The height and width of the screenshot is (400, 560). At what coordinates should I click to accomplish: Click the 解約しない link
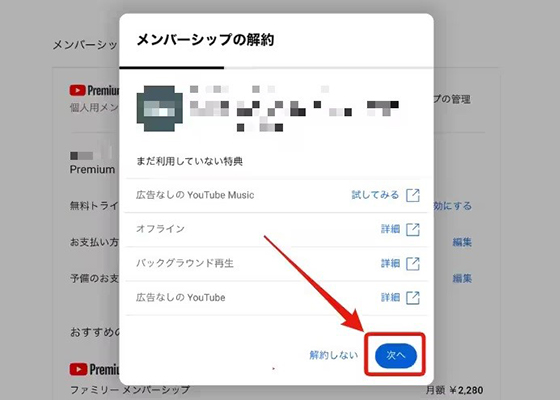[334, 355]
